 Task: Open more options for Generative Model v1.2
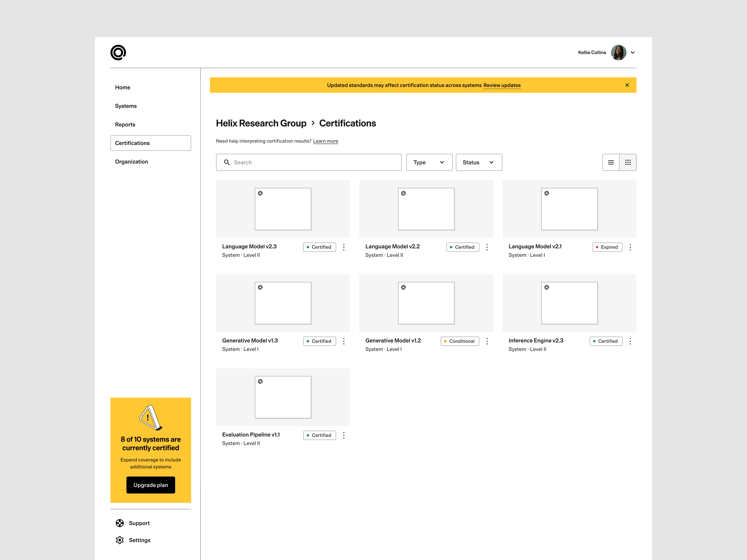tap(487, 341)
